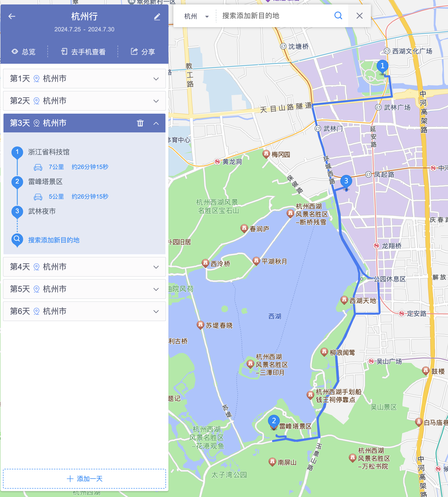Screen dimensions: 448x497
Task: Open the 总览 overview view
Action: [x=24, y=52]
